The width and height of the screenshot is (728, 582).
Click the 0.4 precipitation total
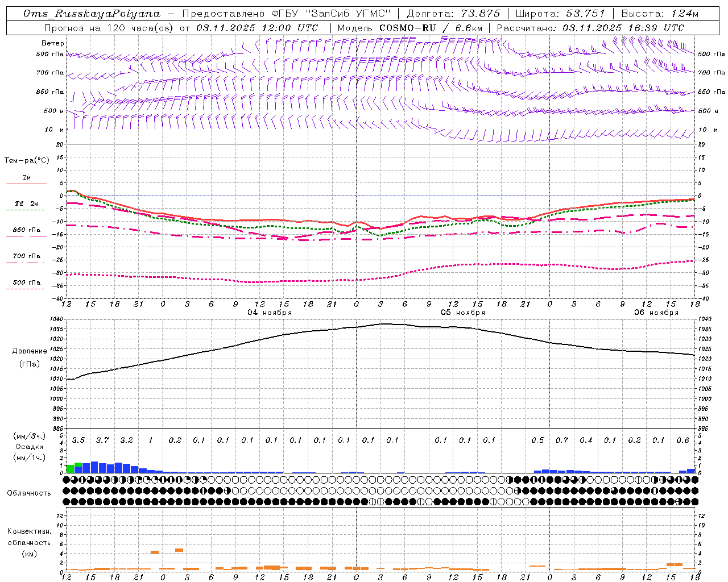pyautogui.click(x=586, y=440)
